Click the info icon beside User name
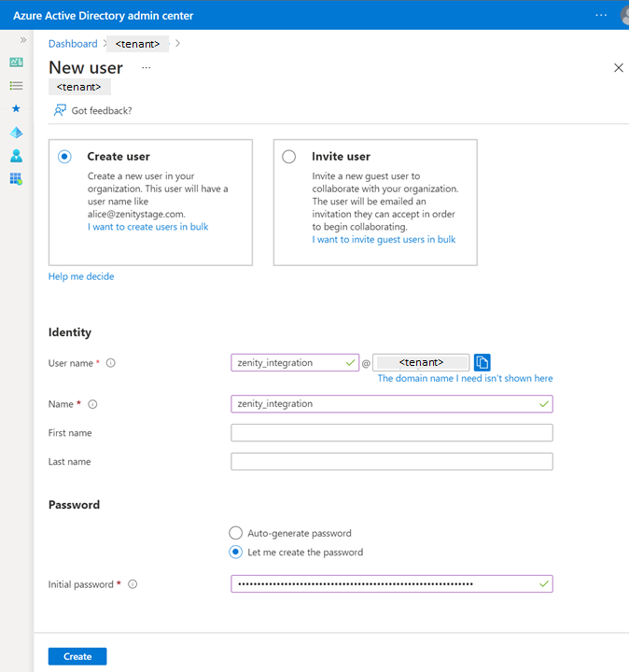 pyautogui.click(x=110, y=363)
